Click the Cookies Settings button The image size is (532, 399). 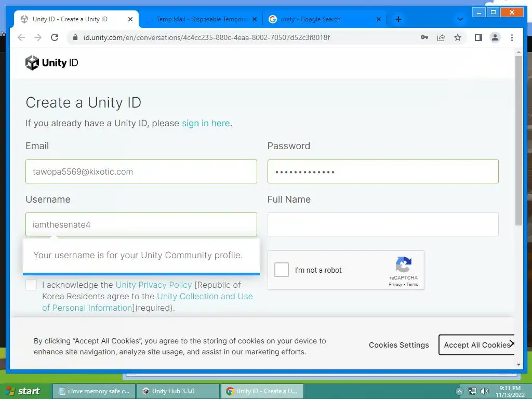pos(398,345)
